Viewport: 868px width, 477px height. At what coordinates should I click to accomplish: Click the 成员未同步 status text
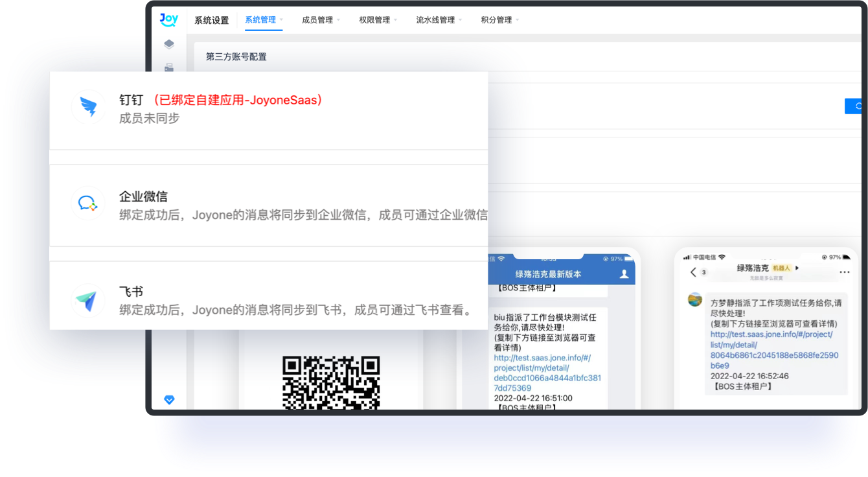(149, 119)
